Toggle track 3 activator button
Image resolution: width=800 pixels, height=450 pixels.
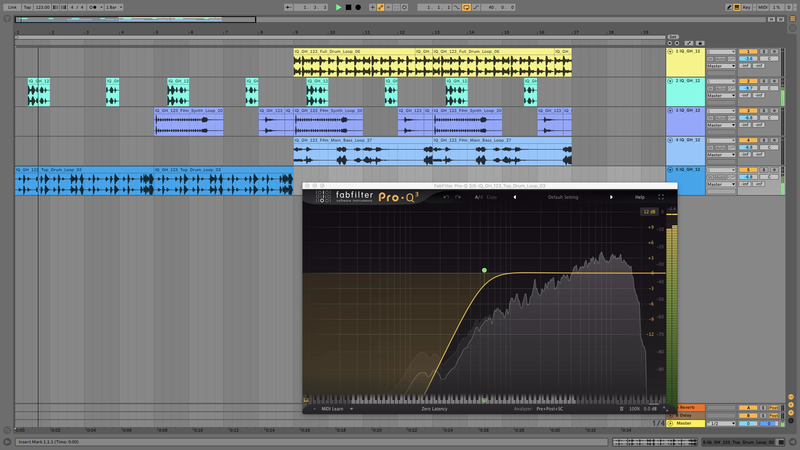(x=748, y=111)
